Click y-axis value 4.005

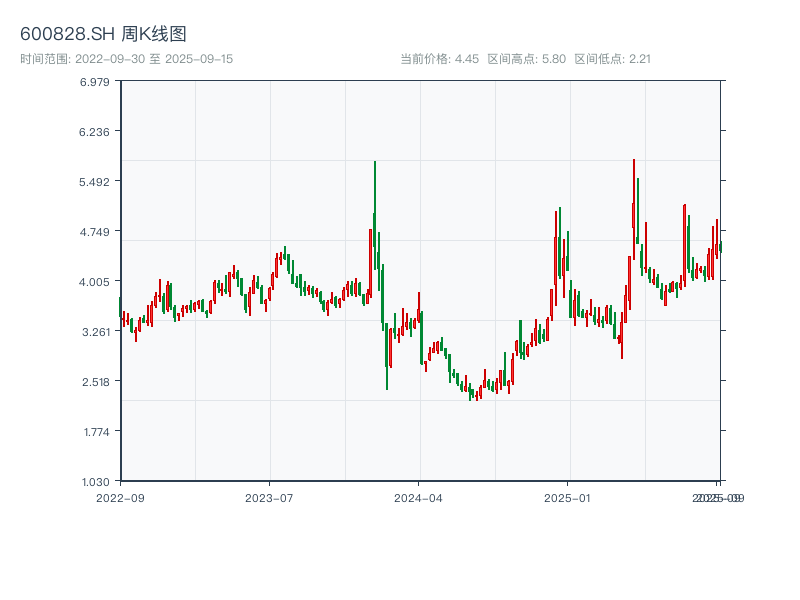pyautogui.click(x=94, y=282)
